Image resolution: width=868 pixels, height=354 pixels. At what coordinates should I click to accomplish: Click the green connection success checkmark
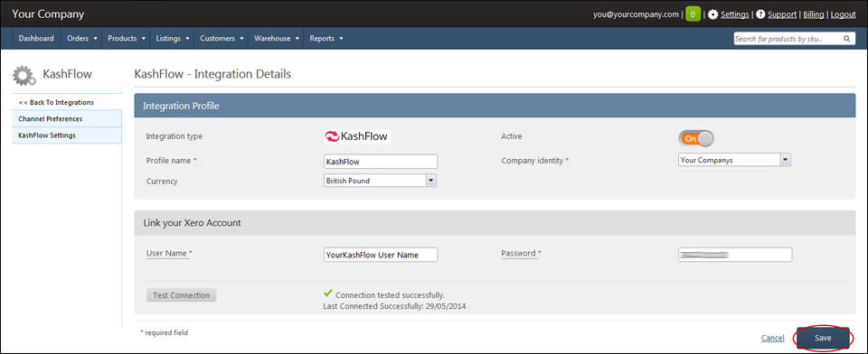(x=327, y=293)
